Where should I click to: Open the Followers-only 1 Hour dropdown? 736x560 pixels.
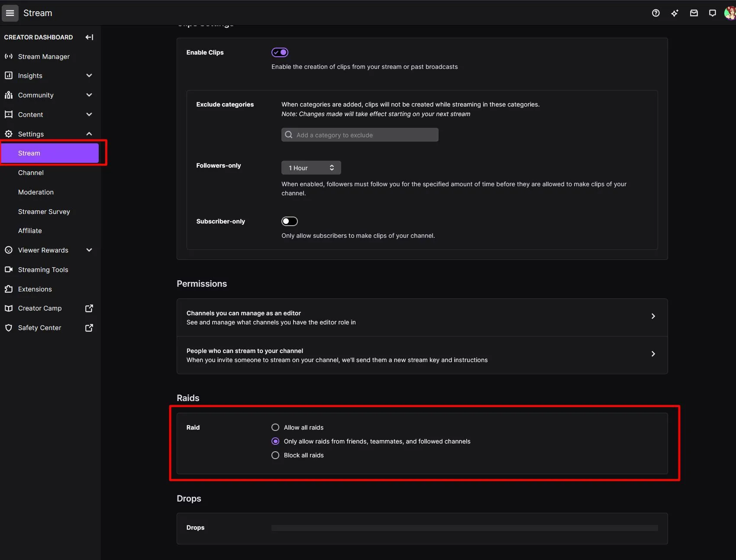[x=311, y=168]
